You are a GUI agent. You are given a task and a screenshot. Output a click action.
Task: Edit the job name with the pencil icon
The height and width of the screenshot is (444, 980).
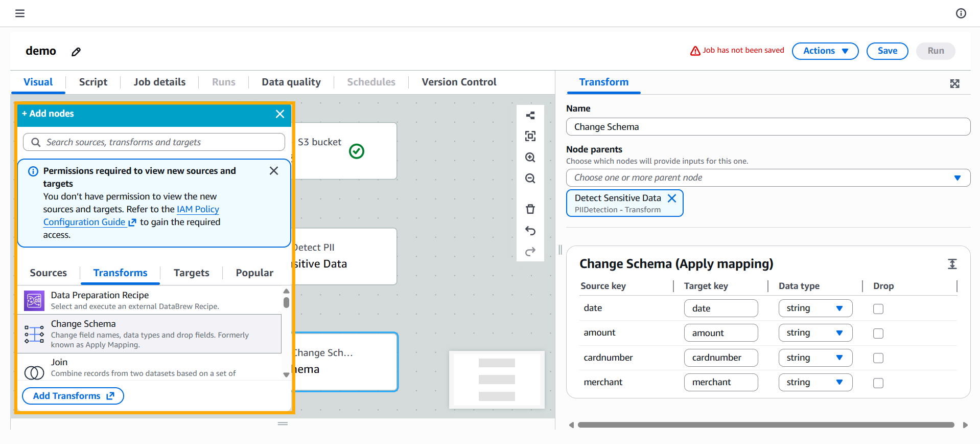(x=76, y=52)
